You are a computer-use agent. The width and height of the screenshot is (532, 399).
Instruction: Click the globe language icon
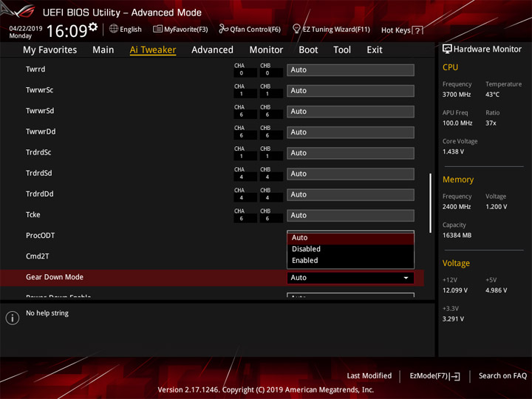[x=114, y=29]
